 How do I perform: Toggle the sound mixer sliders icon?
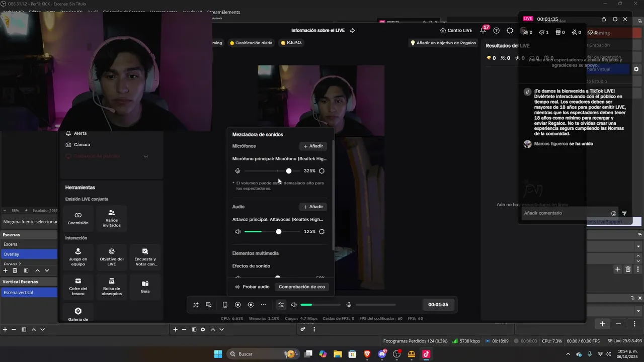point(281,305)
